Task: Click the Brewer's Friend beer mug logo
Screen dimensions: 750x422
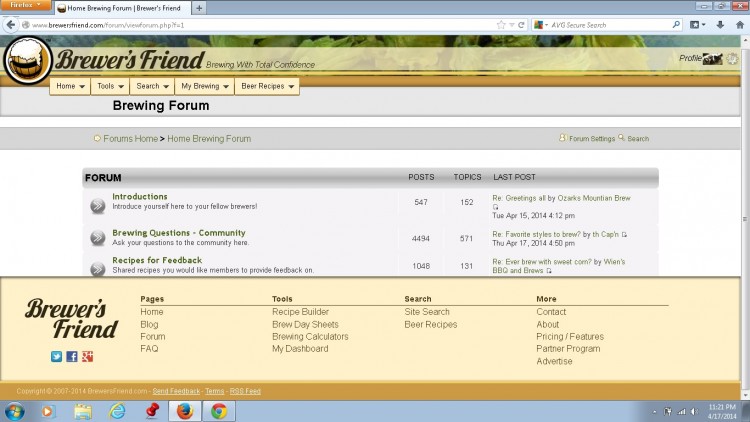Action: tap(28, 61)
